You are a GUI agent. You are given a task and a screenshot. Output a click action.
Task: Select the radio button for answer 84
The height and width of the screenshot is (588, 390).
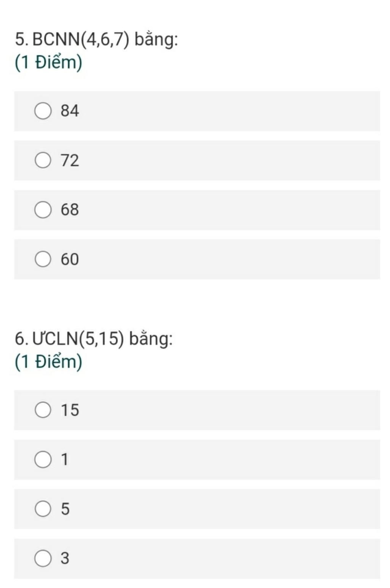[43, 111]
